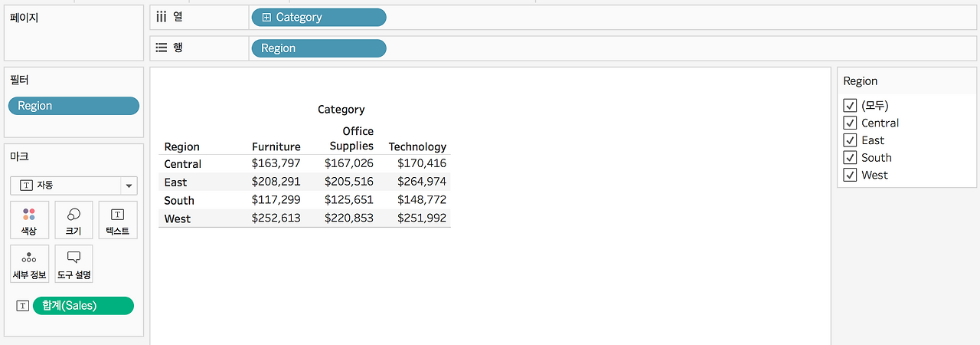Click the 합계(Sales) green pill
The image size is (980, 345).
[x=83, y=306]
